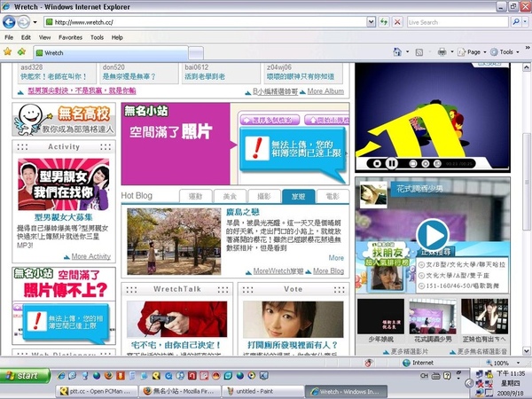Open the Help menu
532x399 pixels.
117,37
